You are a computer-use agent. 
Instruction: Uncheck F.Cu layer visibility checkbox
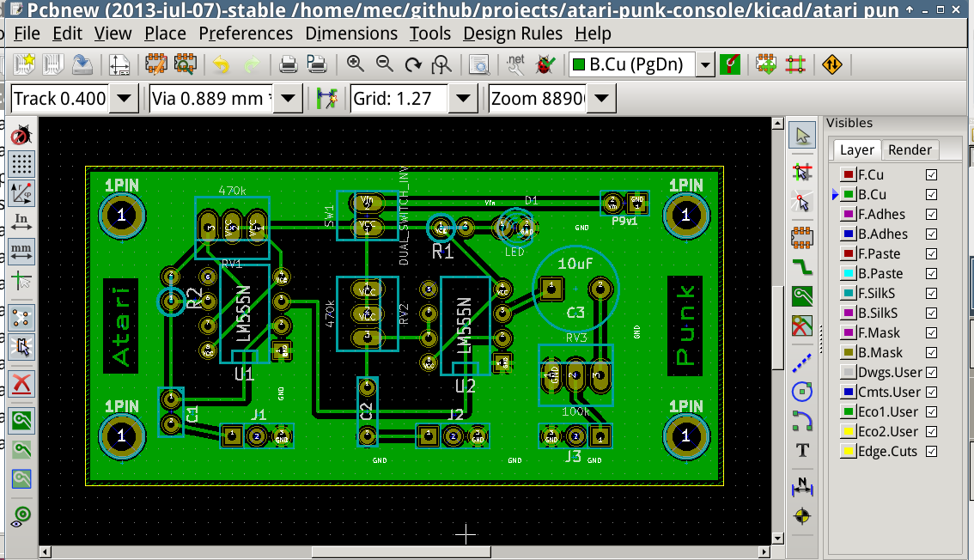[x=931, y=174]
